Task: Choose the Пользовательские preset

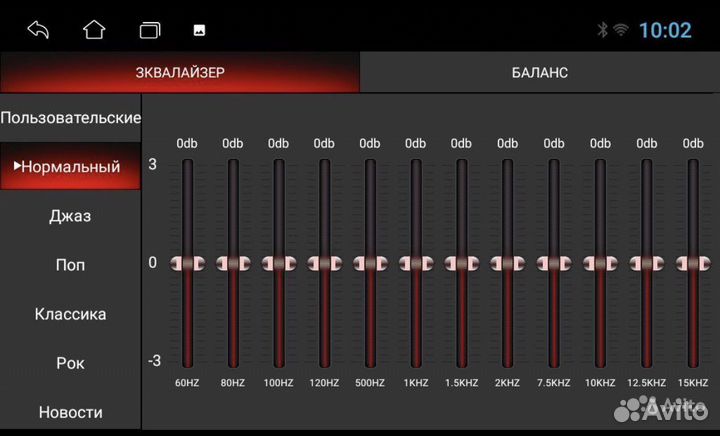Action: point(70,118)
